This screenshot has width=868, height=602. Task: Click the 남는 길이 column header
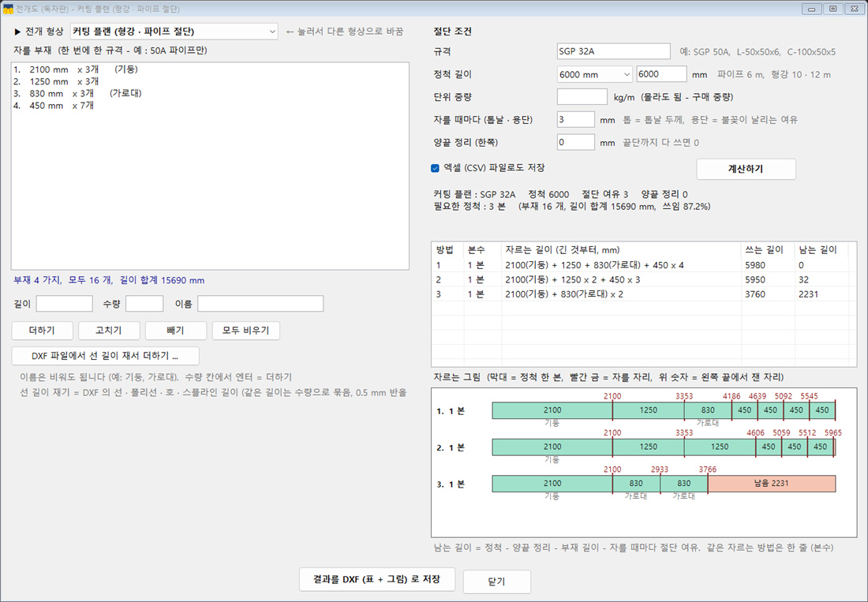[821, 250]
